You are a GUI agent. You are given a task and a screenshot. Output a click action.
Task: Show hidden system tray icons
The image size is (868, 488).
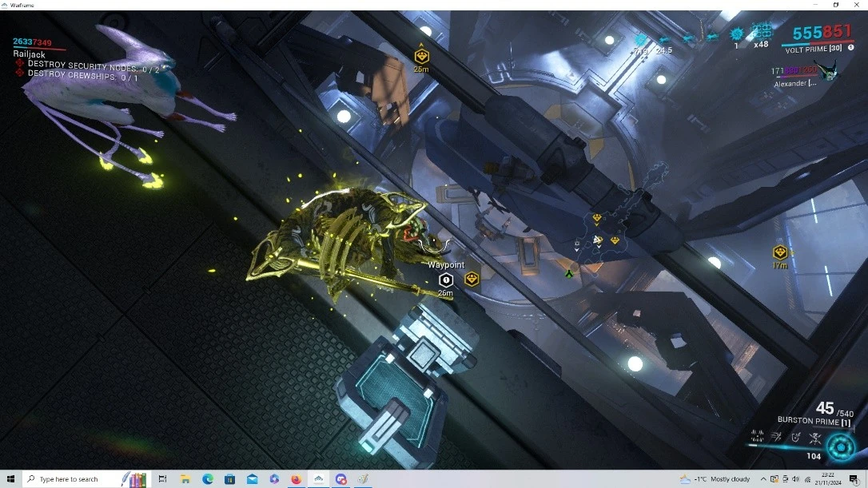pyautogui.click(x=762, y=479)
